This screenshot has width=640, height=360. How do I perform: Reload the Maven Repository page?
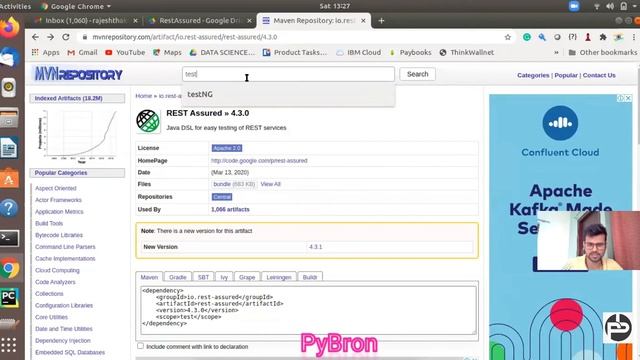point(66,37)
